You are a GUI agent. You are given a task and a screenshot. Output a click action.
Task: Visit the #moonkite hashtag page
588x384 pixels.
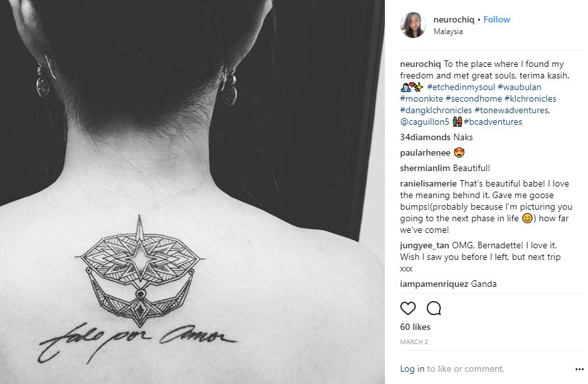coord(422,98)
